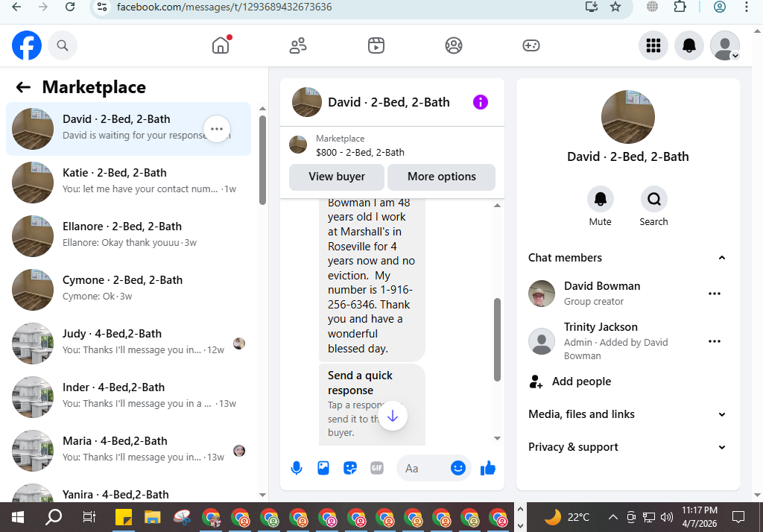
Task: Show hidden system tray icons chevron
Action: 613,517
